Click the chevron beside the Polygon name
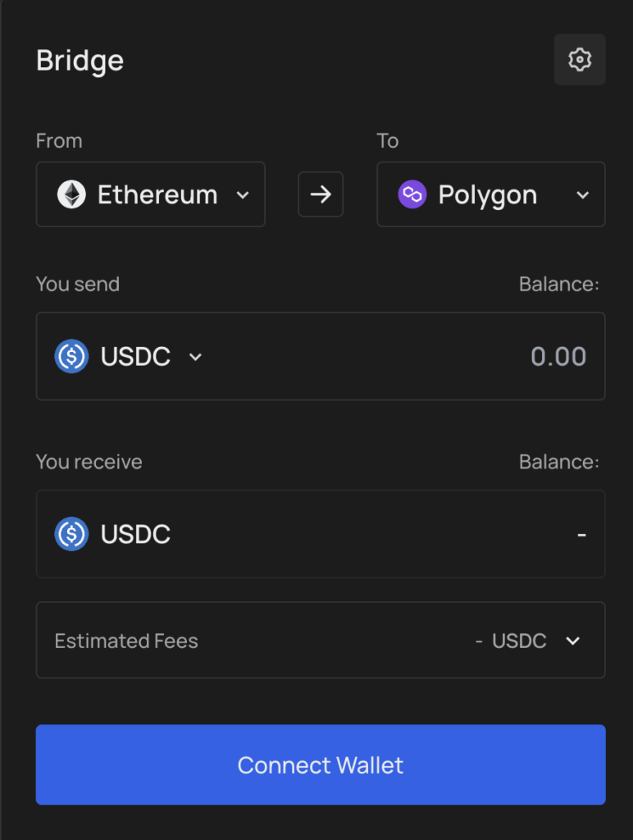The width and height of the screenshot is (633, 840). [583, 195]
